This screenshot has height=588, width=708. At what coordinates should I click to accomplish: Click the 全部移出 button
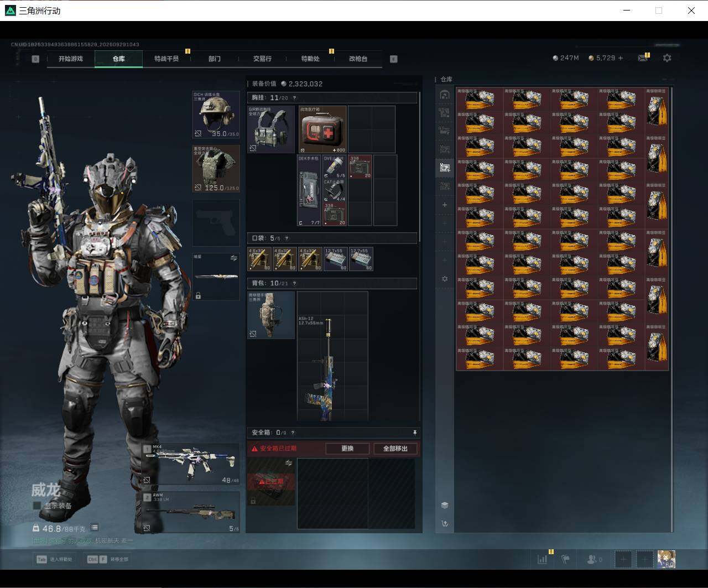395,449
